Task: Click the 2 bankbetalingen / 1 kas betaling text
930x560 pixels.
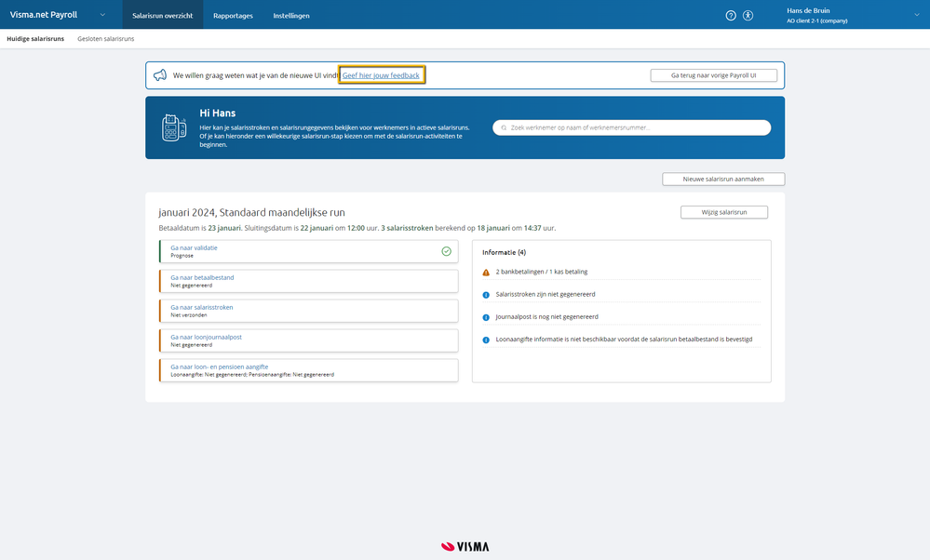Action: (542, 272)
